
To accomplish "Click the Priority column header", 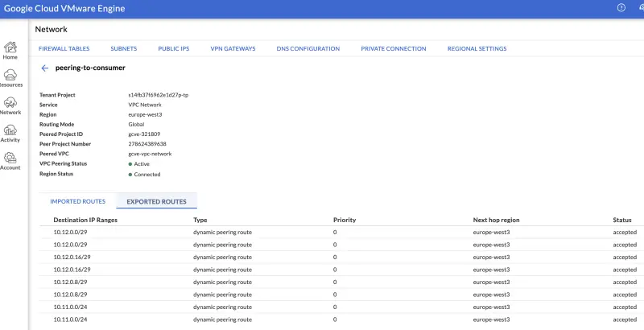I will (x=345, y=220).
